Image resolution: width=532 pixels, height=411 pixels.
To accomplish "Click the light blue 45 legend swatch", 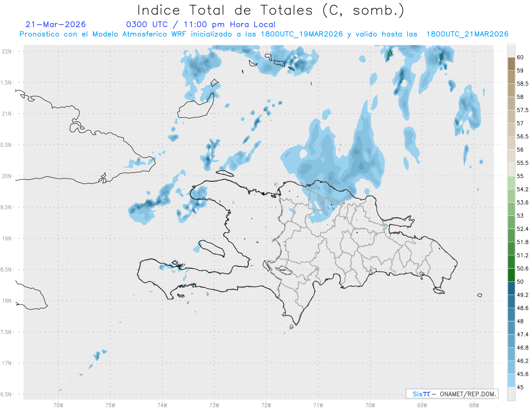I will (511, 380).
